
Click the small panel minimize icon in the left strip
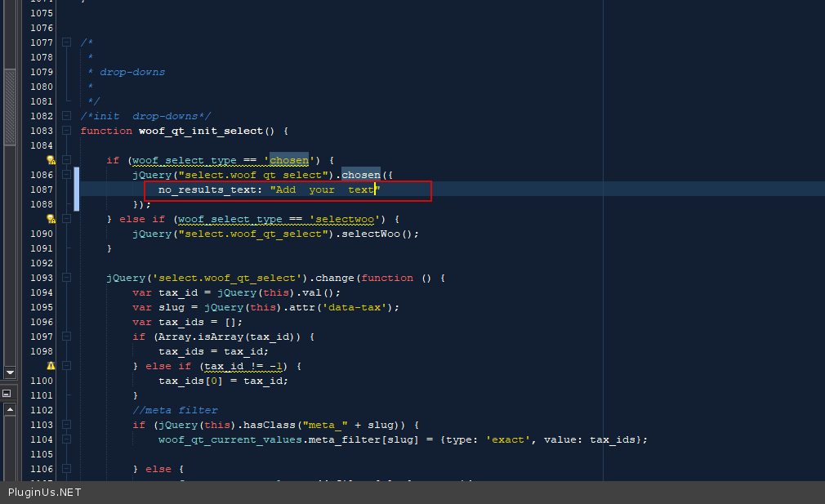click(x=7, y=393)
